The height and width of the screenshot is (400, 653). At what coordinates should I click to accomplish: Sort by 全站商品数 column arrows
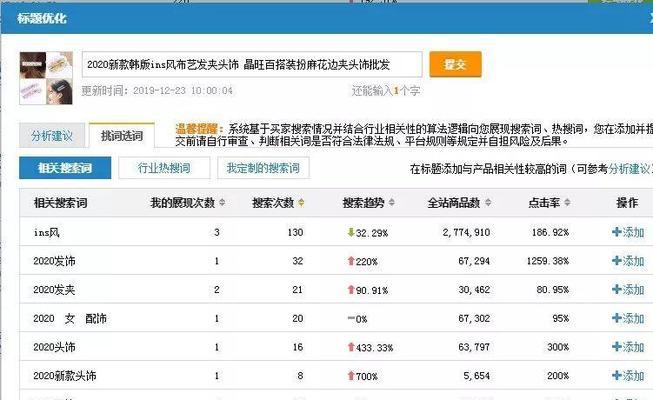[x=488, y=202]
